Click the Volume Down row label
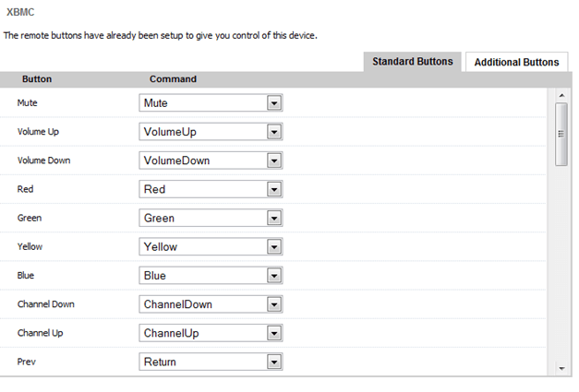The image size is (579, 392). 43,160
